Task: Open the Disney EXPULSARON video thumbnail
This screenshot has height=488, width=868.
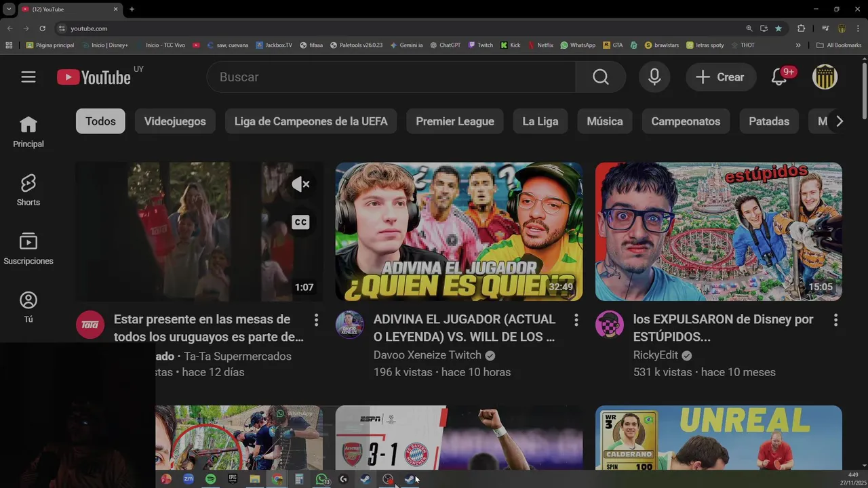Action: (x=719, y=231)
